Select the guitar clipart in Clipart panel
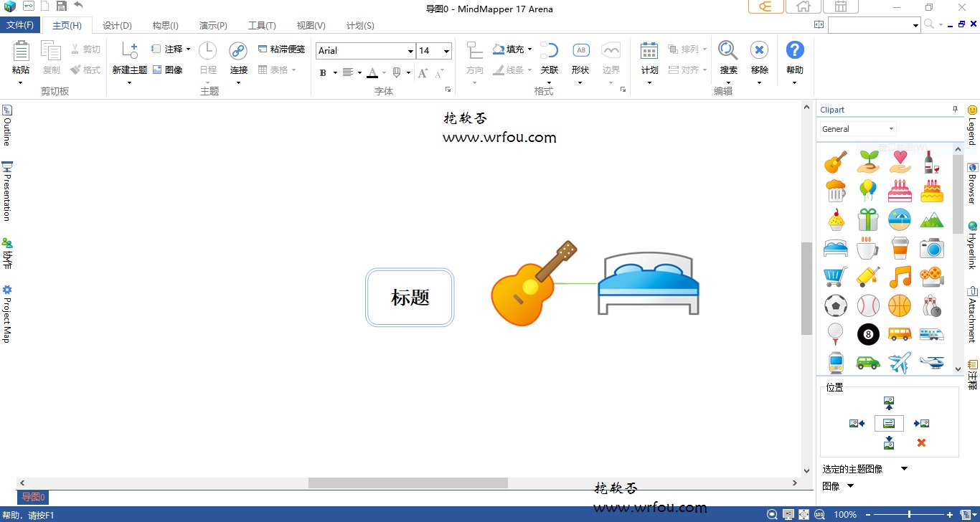Image resolution: width=980 pixels, height=522 pixels. [x=836, y=162]
